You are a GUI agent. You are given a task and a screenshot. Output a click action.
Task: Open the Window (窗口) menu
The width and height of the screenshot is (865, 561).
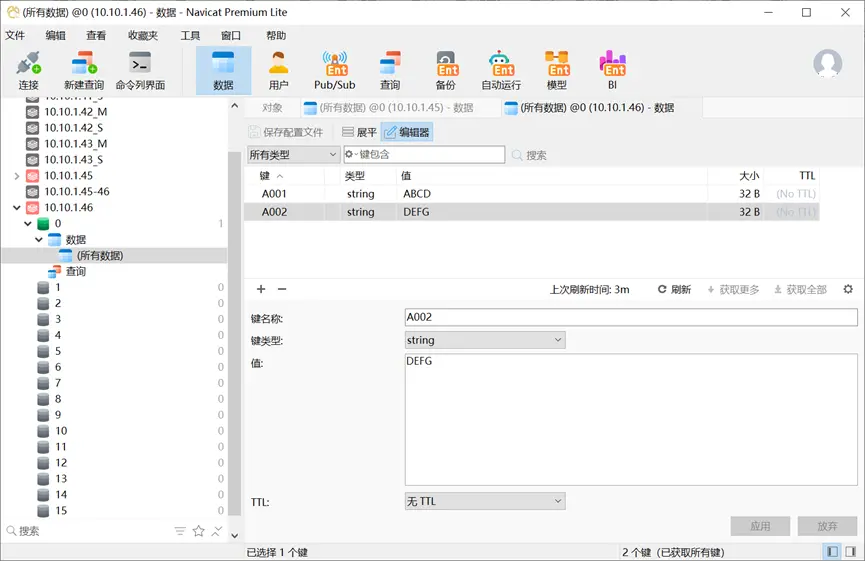click(231, 35)
